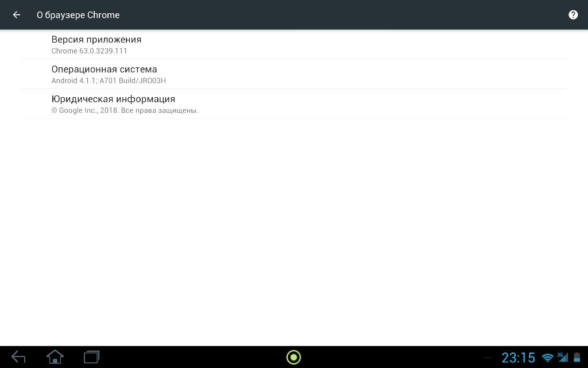Tap the Google Inc. 2018 copyright text
The height and width of the screenshot is (368, 588).
tap(125, 110)
